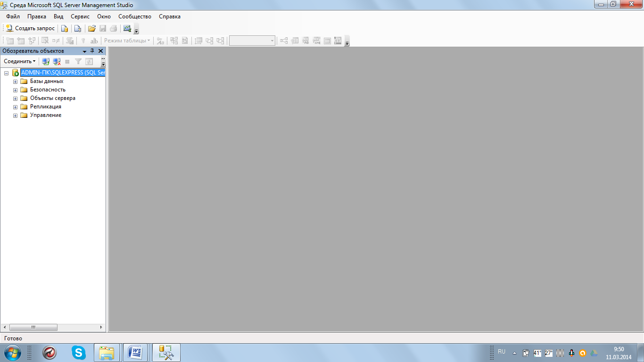Select the Базы данных tree item

pyautogui.click(x=47, y=81)
